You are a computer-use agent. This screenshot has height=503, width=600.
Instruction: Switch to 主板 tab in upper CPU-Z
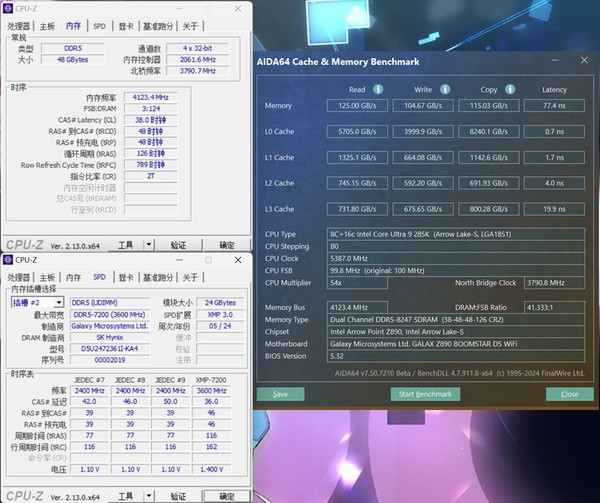pyautogui.click(x=47, y=26)
